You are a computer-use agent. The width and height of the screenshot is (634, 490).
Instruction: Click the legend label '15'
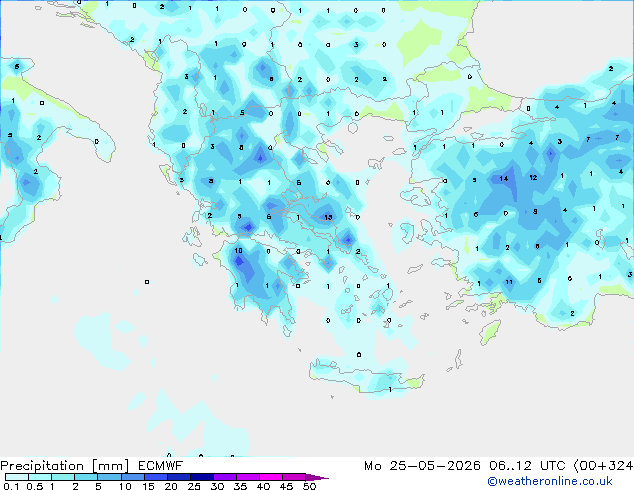point(148,486)
